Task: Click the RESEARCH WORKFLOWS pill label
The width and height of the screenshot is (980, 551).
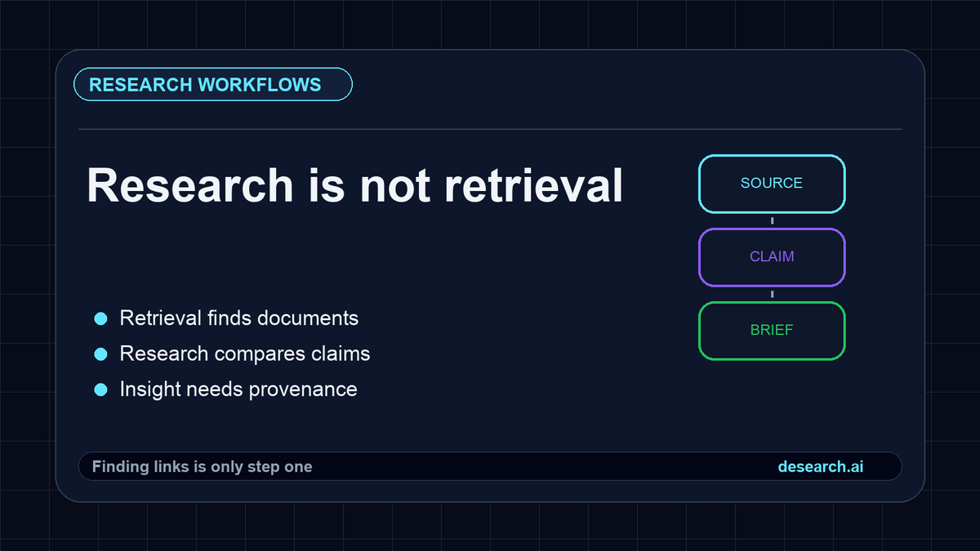Action: click(213, 85)
